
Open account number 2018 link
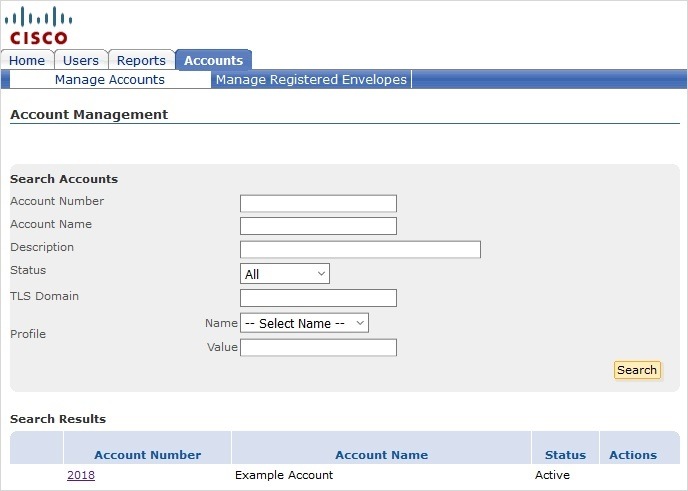[x=81, y=475]
